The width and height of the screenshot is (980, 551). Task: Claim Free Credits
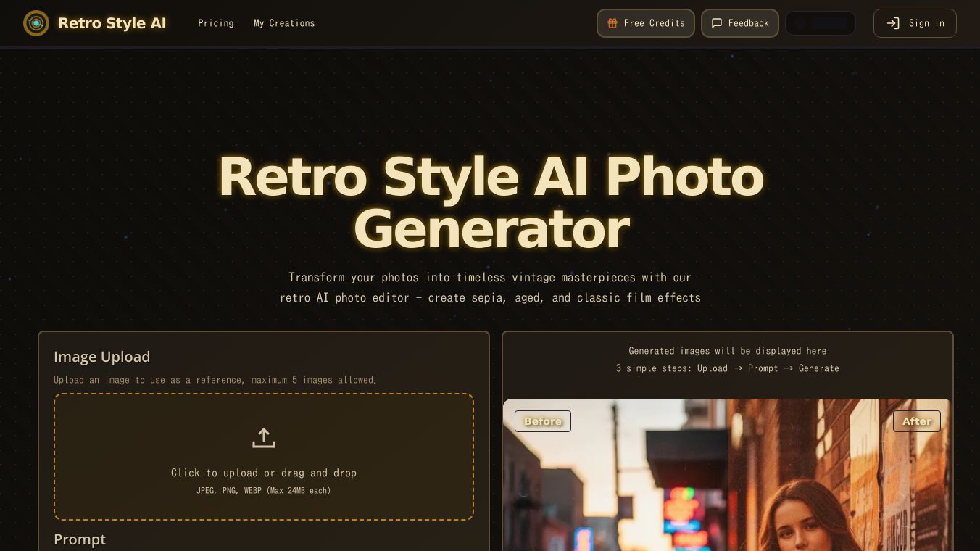click(x=646, y=23)
